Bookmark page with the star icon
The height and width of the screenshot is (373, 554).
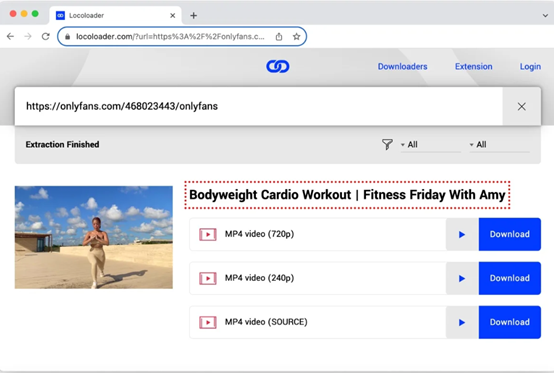pos(296,36)
